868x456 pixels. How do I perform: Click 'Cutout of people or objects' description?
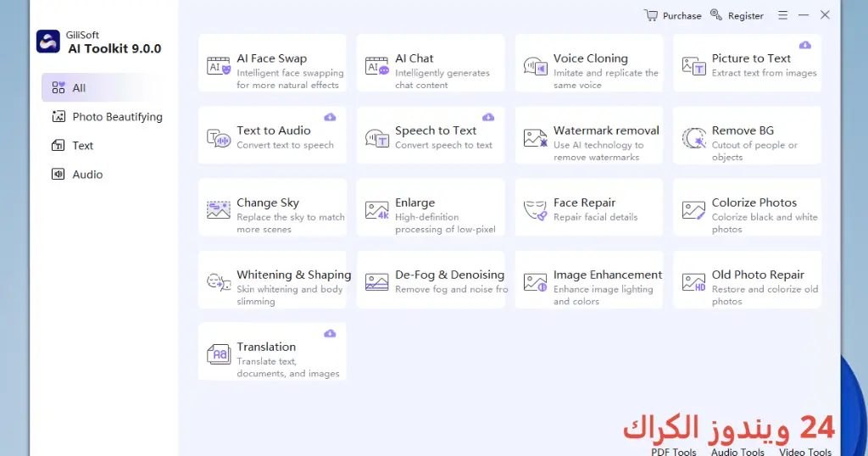click(x=754, y=151)
